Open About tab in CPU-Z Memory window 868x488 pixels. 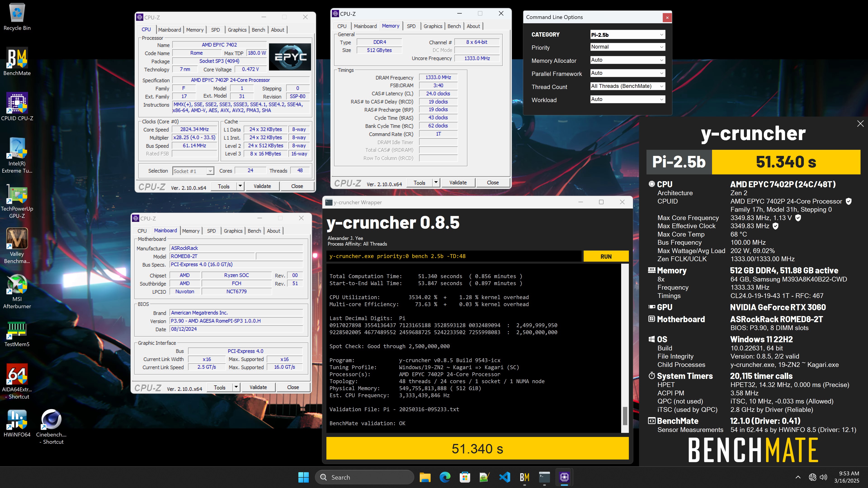473,26
